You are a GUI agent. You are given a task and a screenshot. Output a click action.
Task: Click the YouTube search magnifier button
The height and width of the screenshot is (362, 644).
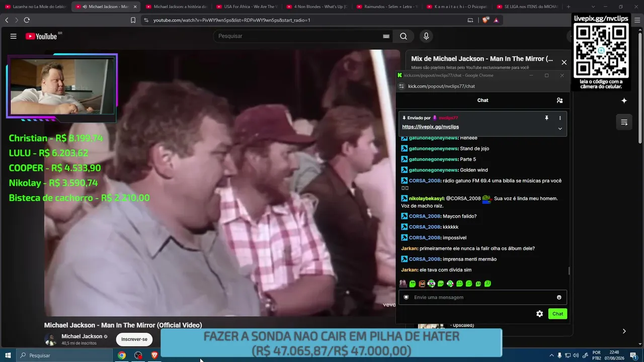tap(404, 36)
